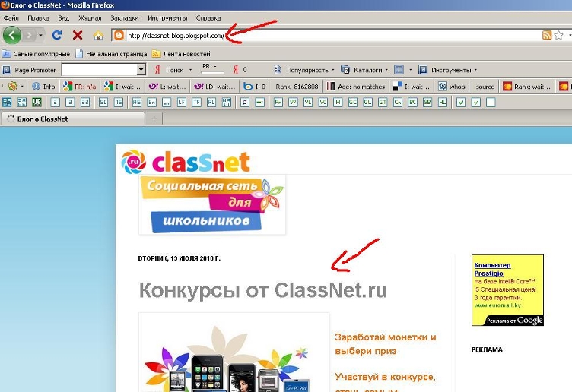The height and width of the screenshot is (392, 572).
Task: Click the contest image with phones
Action: pyautogui.click(x=234, y=352)
